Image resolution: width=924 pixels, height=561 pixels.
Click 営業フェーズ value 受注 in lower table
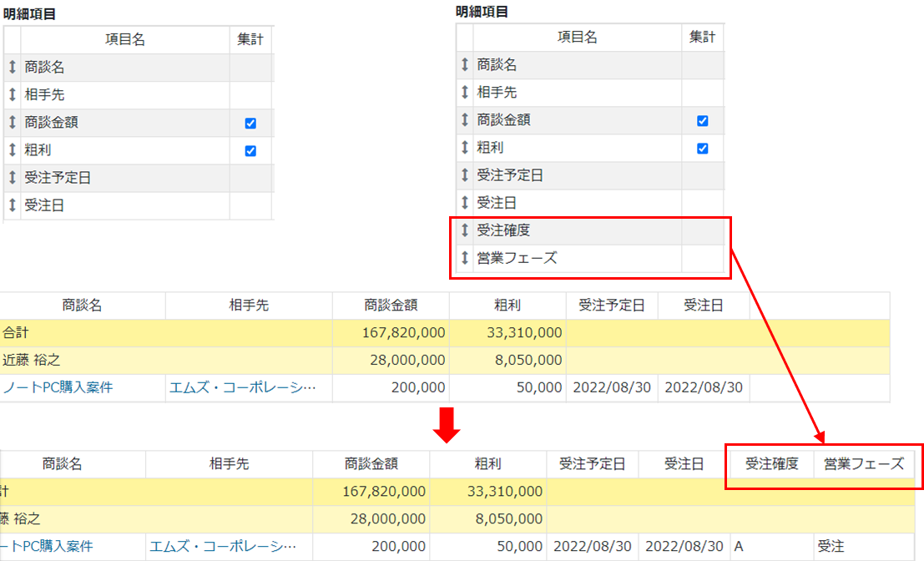831,546
